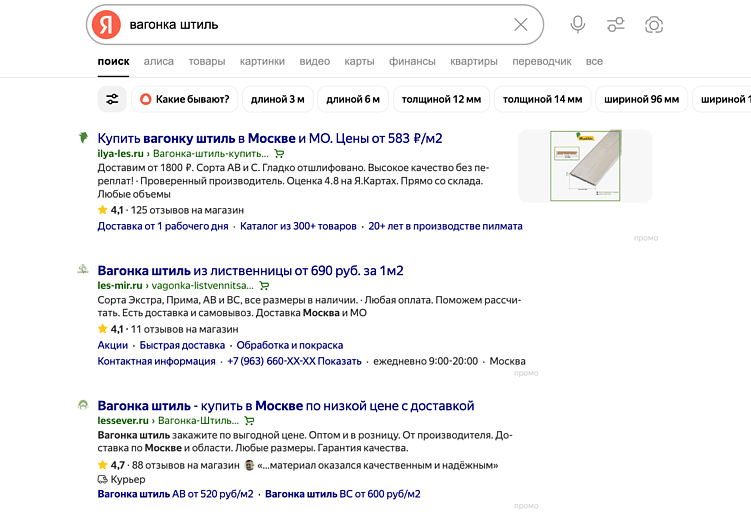Click the cart icon beside les-mir.ru
The height and width of the screenshot is (523, 751).
(x=264, y=286)
